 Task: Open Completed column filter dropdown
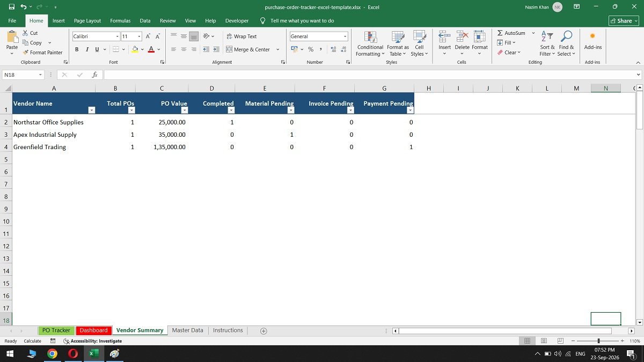pos(231,110)
